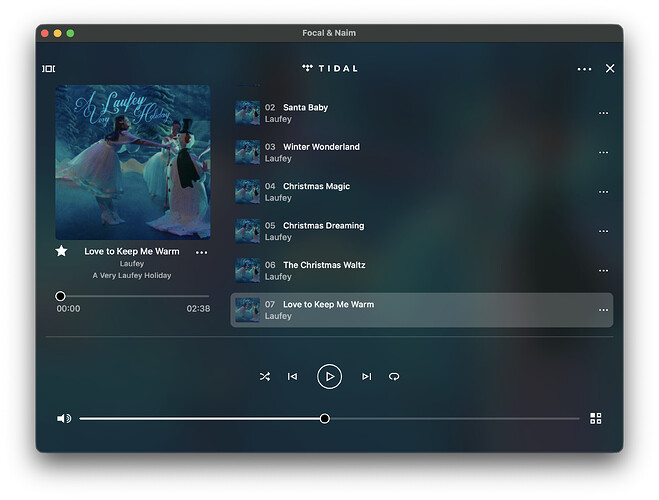The width and height of the screenshot is (659, 500).
Task: Open more options for Christmas Magic
Action: (x=603, y=192)
